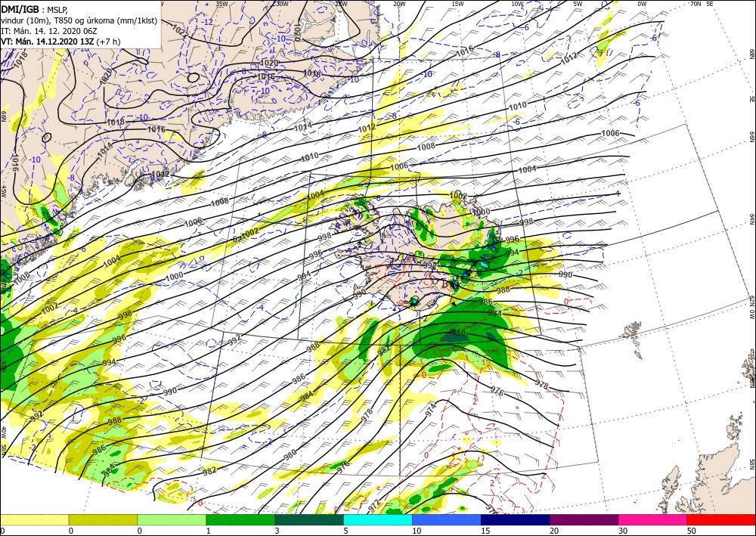Pick the bright blue legend swatch
Image resolution: width=756 pixels, height=536 pixels.
pos(447,519)
